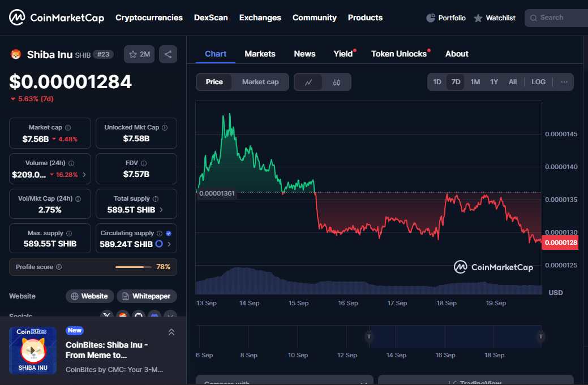Image resolution: width=588 pixels, height=385 pixels.
Task: Click the CoinMarketCap logo
Action: 57,18
